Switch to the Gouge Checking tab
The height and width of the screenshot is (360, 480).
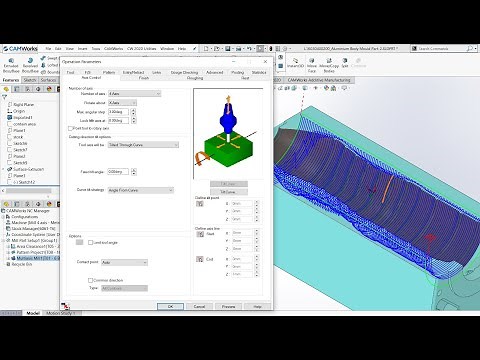[x=184, y=72]
